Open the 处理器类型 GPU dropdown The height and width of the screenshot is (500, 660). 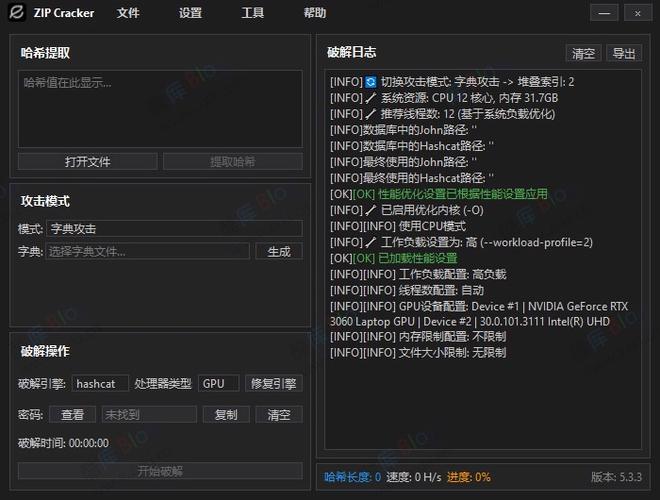(x=218, y=383)
